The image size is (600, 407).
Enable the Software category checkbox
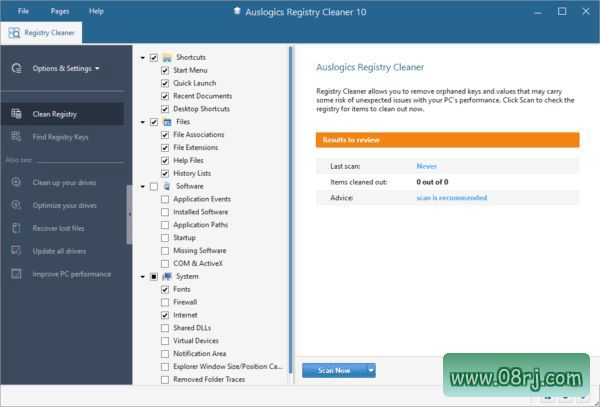click(x=154, y=186)
